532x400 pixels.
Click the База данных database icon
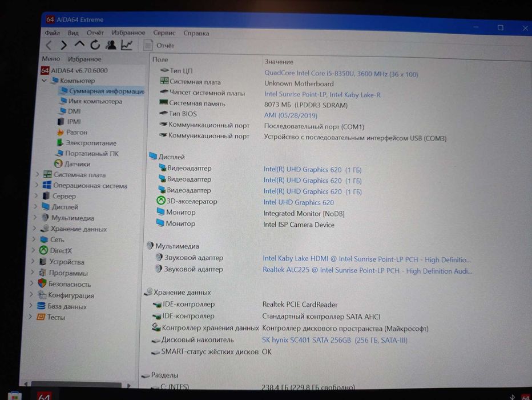coord(41,306)
